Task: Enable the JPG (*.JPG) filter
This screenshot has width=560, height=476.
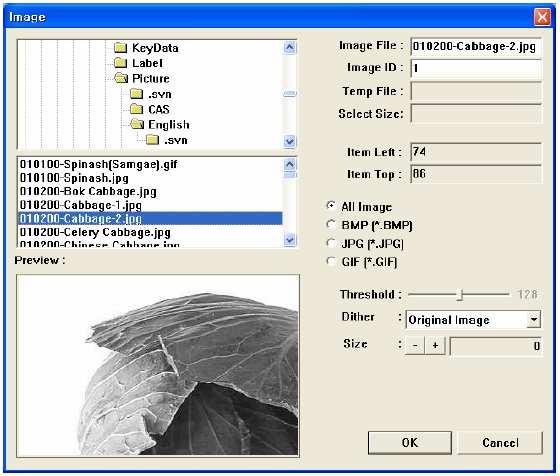Action: tap(331, 244)
